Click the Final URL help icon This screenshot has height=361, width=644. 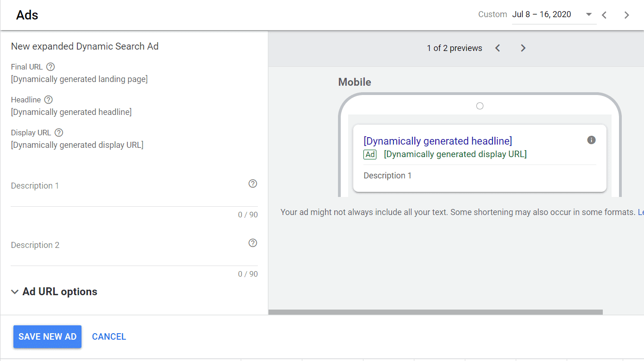(50, 67)
